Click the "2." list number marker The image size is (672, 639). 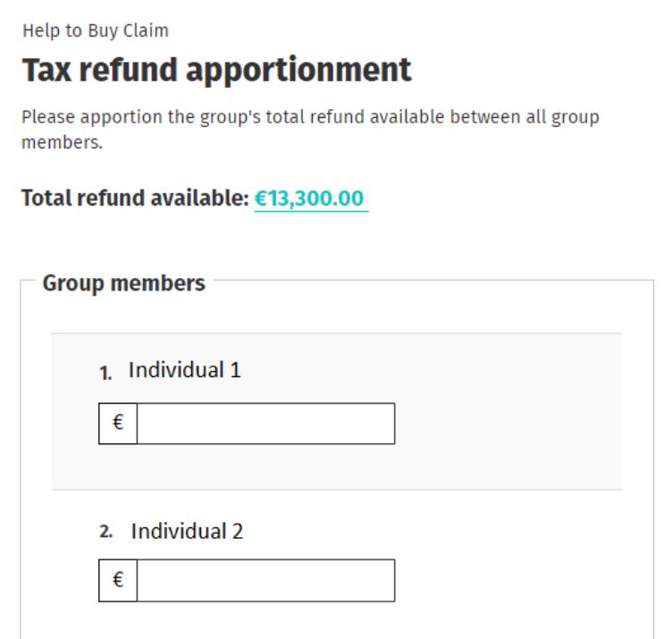pyautogui.click(x=106, y=533)
